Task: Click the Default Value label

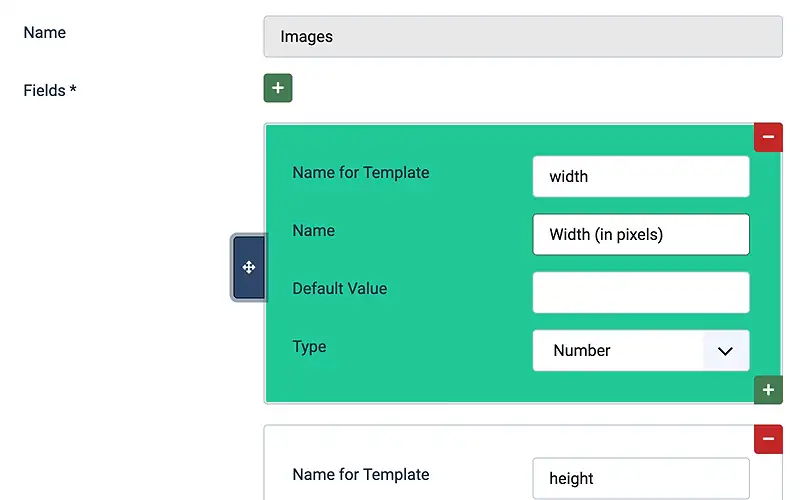Action: coord(339,288)
